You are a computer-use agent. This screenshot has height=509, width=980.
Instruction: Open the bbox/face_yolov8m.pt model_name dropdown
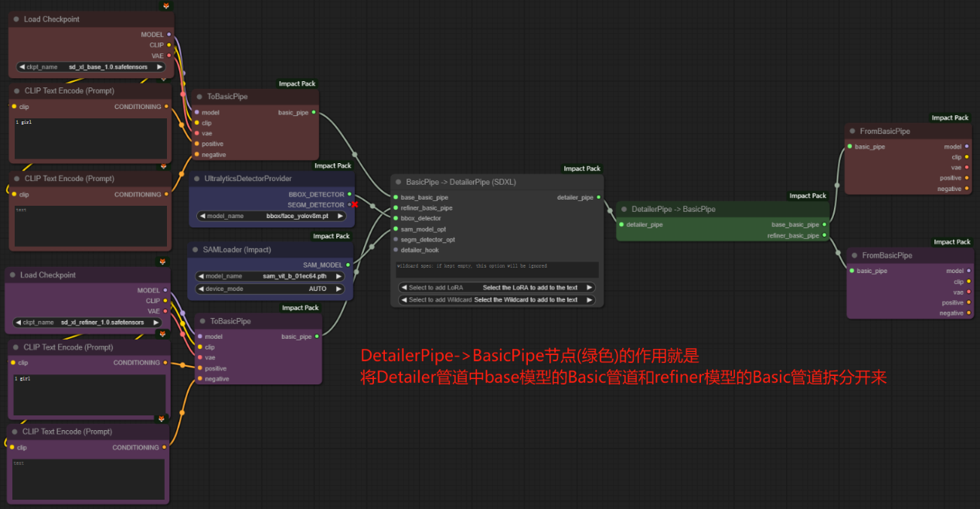(271, 216)
